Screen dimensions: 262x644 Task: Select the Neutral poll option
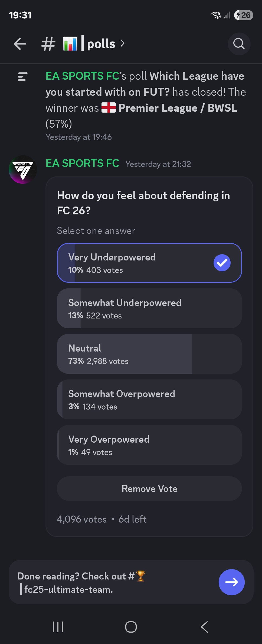[x=149, y=354]
